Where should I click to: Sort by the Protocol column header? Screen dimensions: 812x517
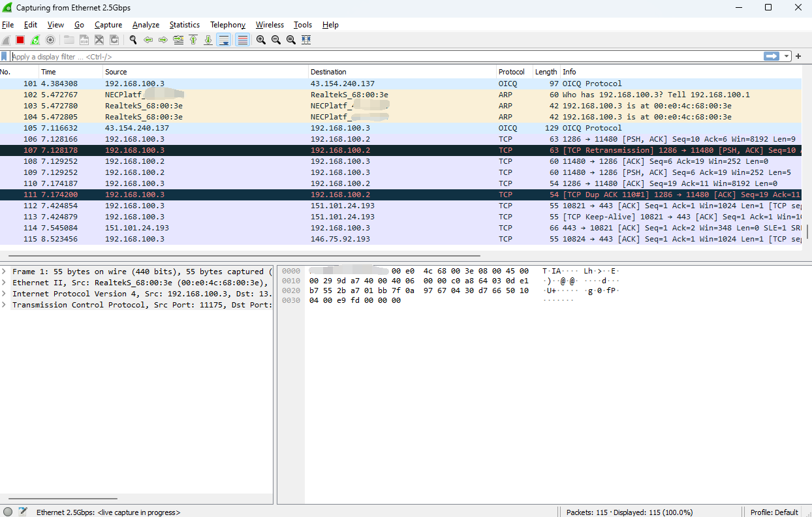(514, 72)
